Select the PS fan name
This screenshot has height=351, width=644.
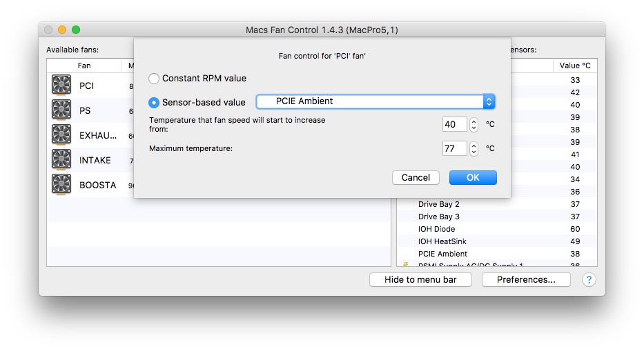[x=85, y=110]
